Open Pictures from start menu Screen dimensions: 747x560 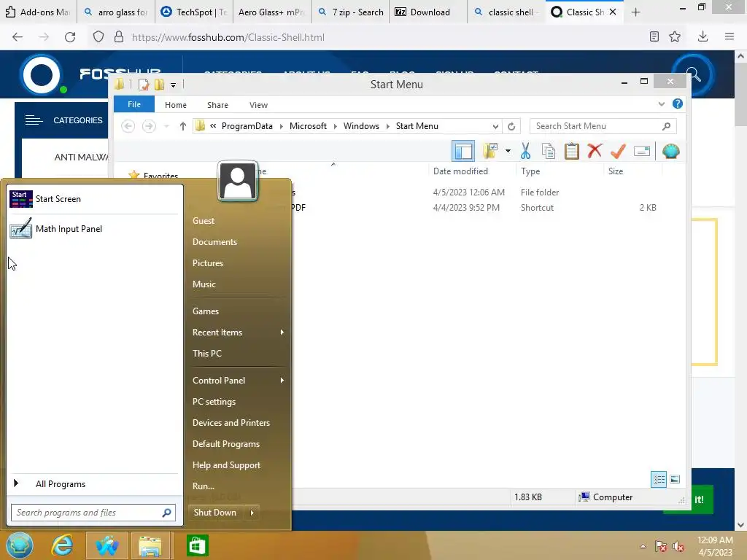(x=208, y=262)
